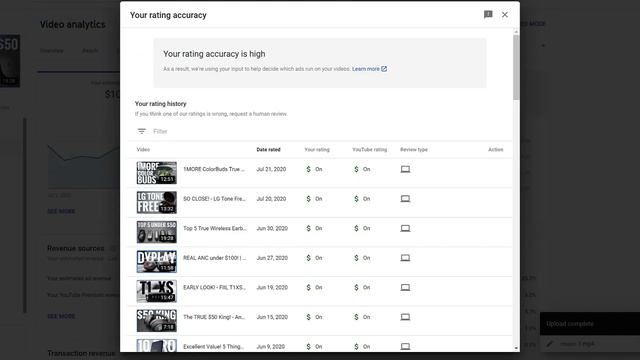The image size is (640, 360).
Task: Click the send feedback icon in dialog header
Action: (x=488, y=15)
